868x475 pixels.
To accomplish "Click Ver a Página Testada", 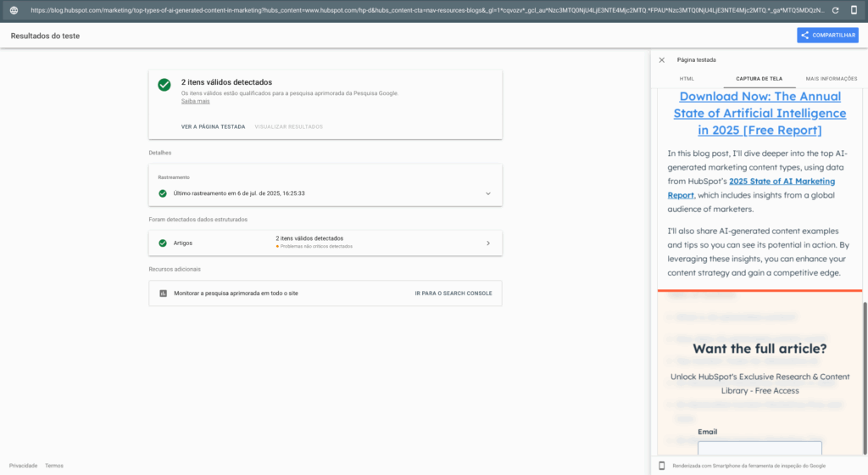I will coord(213,126).
